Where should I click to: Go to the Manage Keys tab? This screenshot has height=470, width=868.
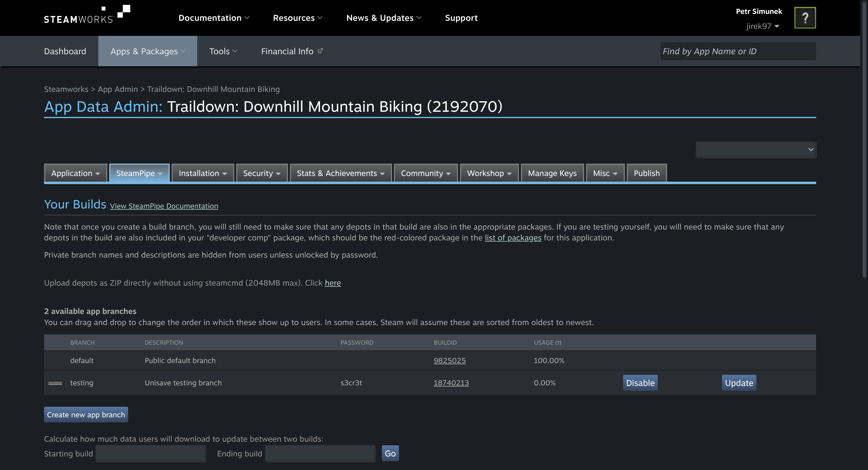point(552,173)
